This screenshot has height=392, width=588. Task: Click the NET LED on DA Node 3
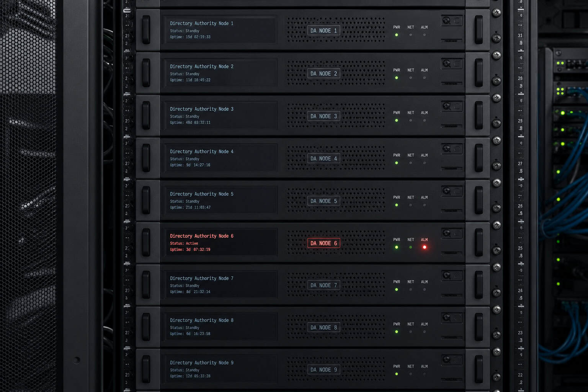click(411, 120)
